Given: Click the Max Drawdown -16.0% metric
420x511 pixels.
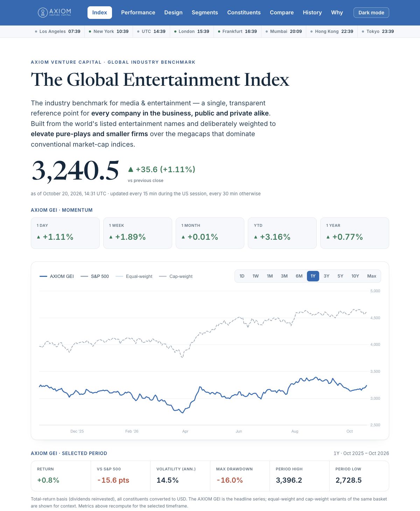Looking at the screenshot, I should coord(240,476).
